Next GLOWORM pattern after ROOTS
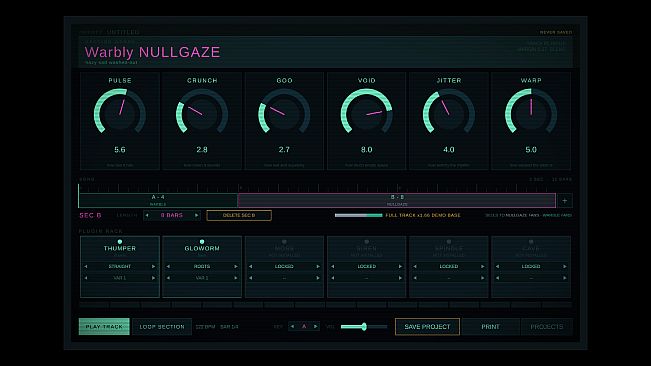The height and width of the screenshot is (366, 651). (x=235, y=266)
